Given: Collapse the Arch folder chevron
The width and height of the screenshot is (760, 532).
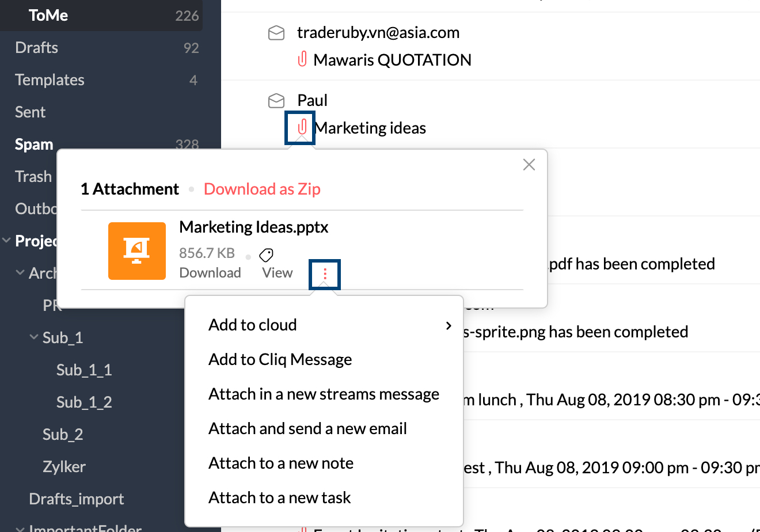Looking at the screenshot, I should (20, 273).
